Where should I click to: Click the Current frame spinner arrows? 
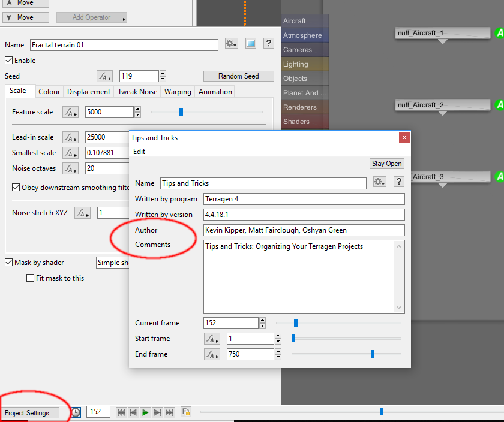[x=263, y=323]
